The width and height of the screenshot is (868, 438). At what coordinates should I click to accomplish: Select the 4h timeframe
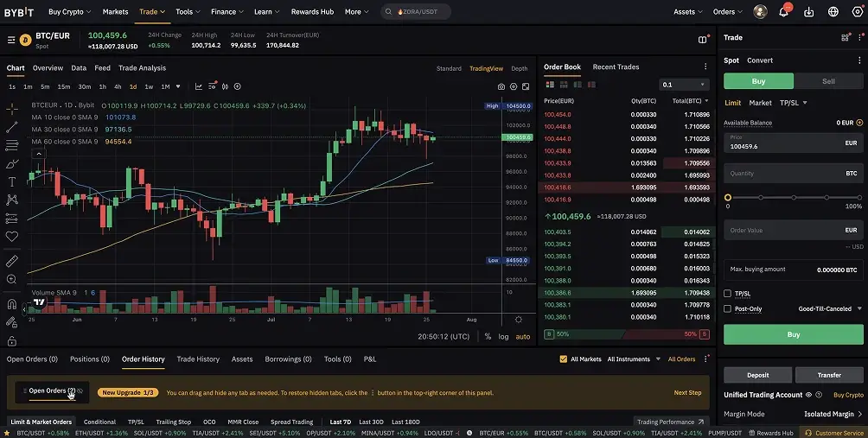tap(118, 87)
